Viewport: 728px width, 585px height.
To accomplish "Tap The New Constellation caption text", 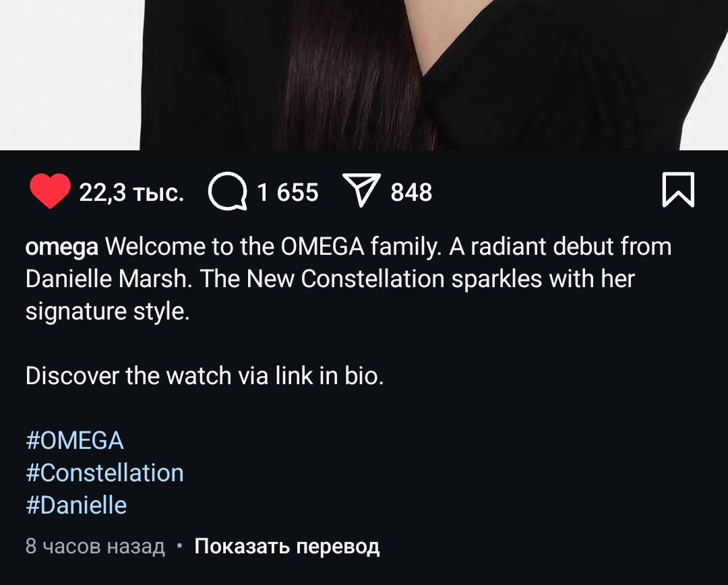I will click(x=322, y=279).
